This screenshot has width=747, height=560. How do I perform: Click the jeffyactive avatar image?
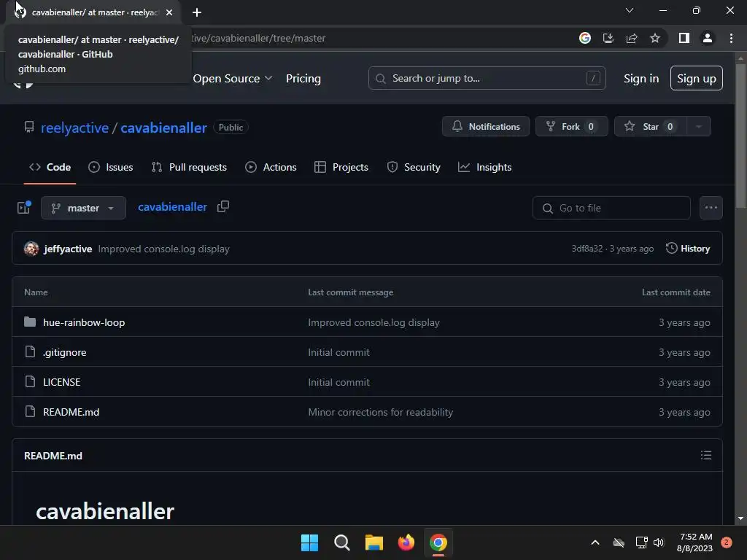pos(31,249)
